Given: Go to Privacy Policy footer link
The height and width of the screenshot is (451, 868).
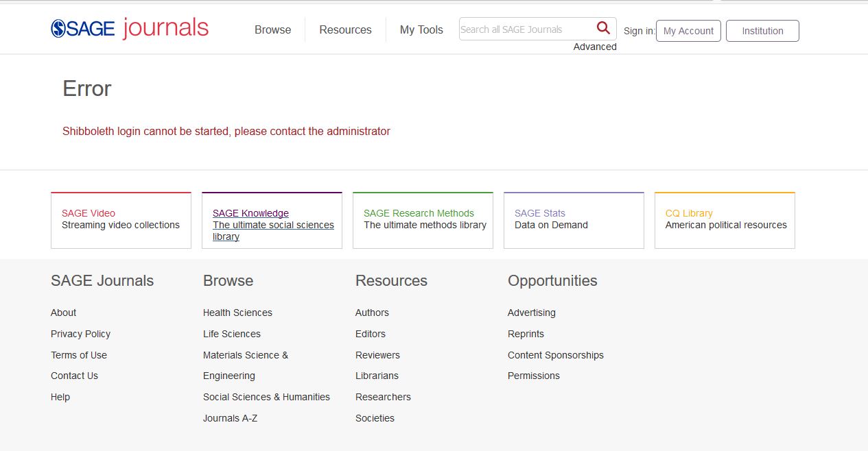Looking at the screenshot, I should tap(80, 334).
